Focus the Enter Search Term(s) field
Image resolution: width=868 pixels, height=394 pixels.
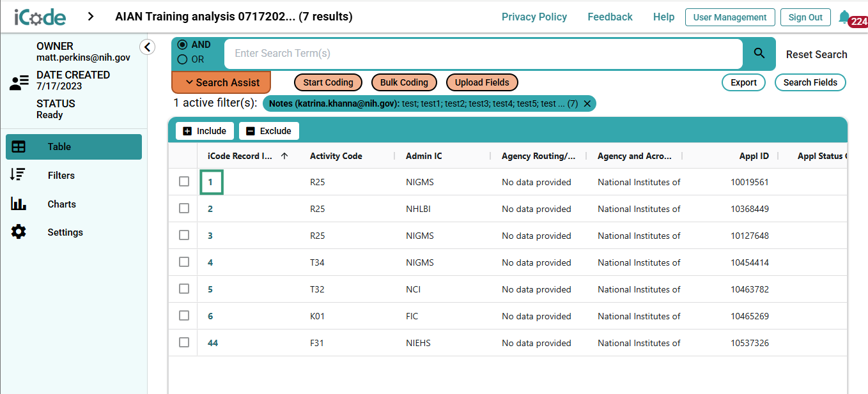point(483,54)
